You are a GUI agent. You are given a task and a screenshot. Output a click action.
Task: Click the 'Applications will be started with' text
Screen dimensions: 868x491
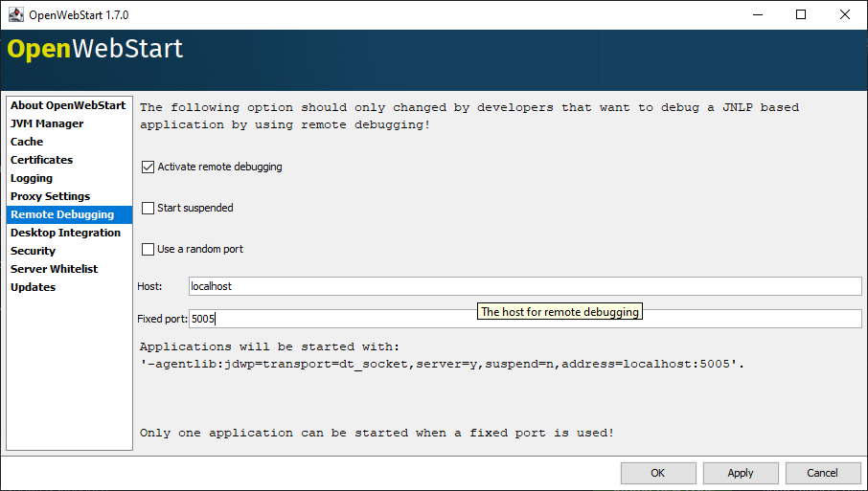pos(269,347)
